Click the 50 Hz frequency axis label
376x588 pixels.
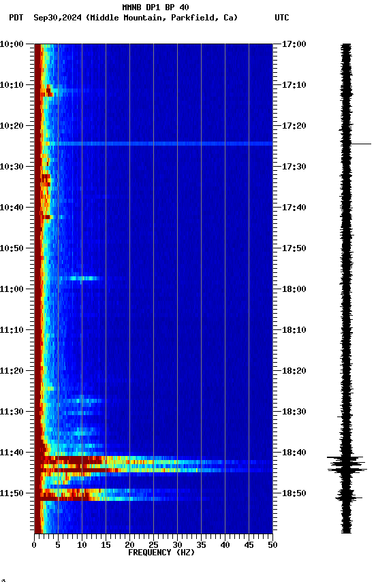coord(273,545)
